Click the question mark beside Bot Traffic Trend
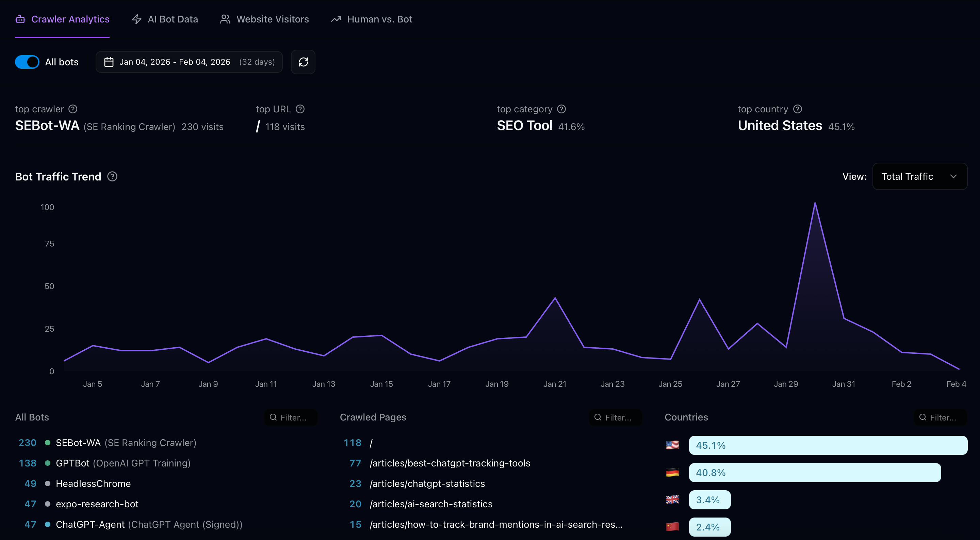Image resolution: width=980 pixels, height=540 pixels. 112,176
